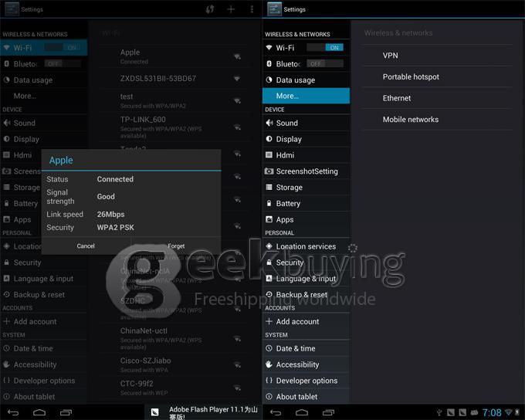Open Backup & reset in right sidebar
525x420 pixels.
click(306, 294)
